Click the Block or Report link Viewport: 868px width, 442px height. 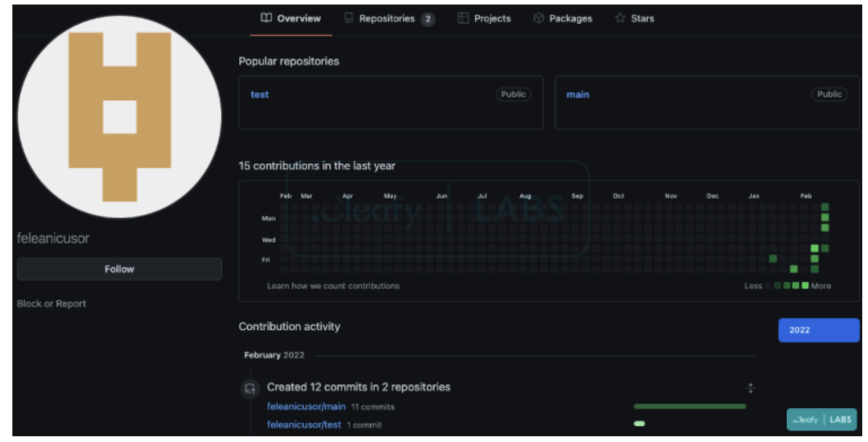point(51,304)
